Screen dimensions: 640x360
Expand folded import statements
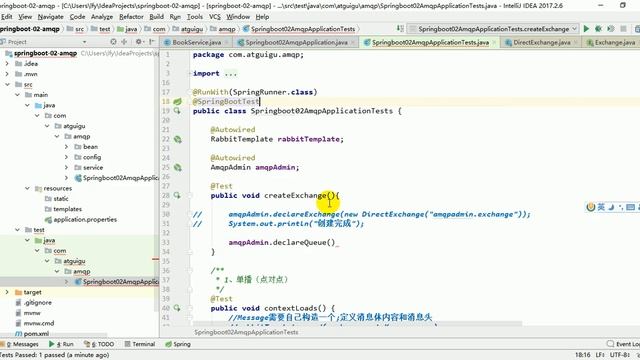coord(231,73)
